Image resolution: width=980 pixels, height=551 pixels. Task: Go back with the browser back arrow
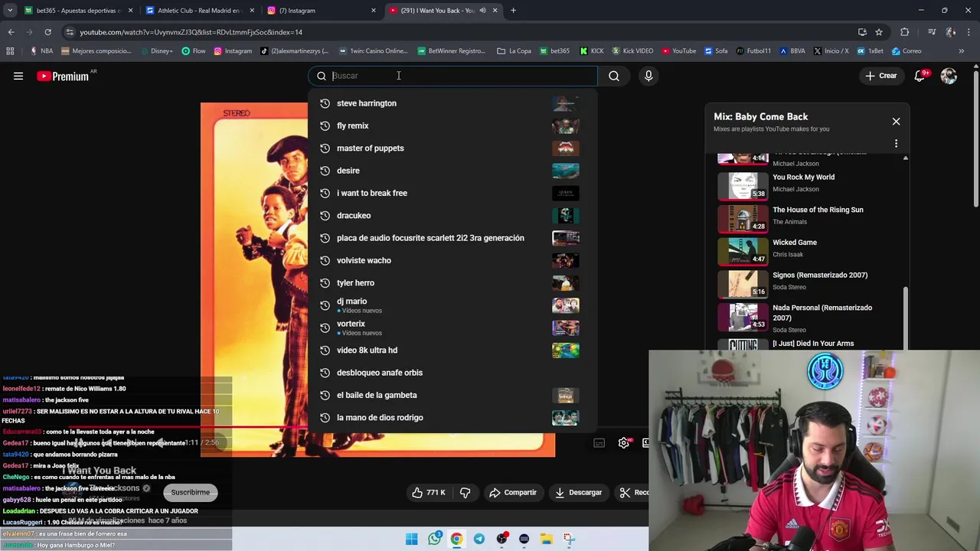[x=11, y=32]
